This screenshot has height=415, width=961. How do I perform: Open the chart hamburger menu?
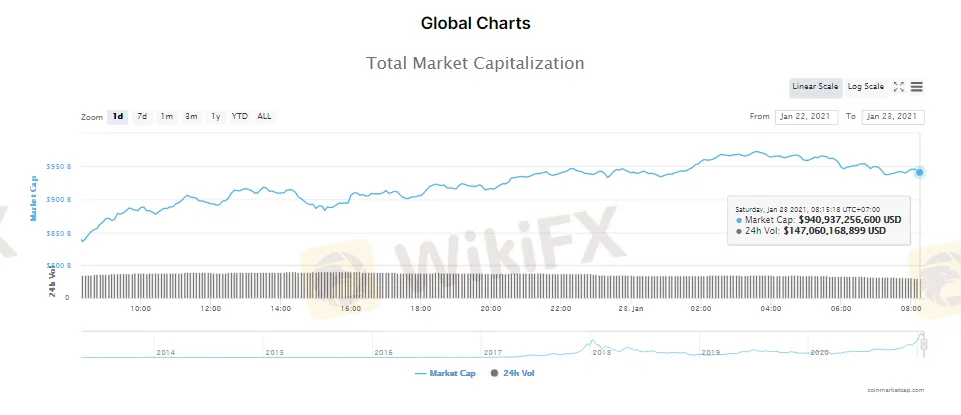pyautogui.click(x=917, y=87)
